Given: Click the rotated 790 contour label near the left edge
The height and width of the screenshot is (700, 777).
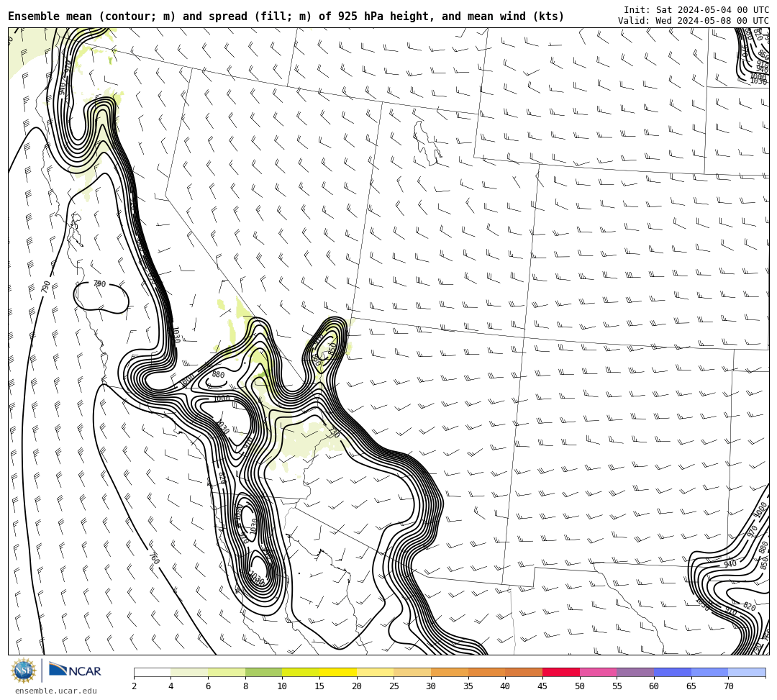Looking at the screenshot, I should coord(45,287).
